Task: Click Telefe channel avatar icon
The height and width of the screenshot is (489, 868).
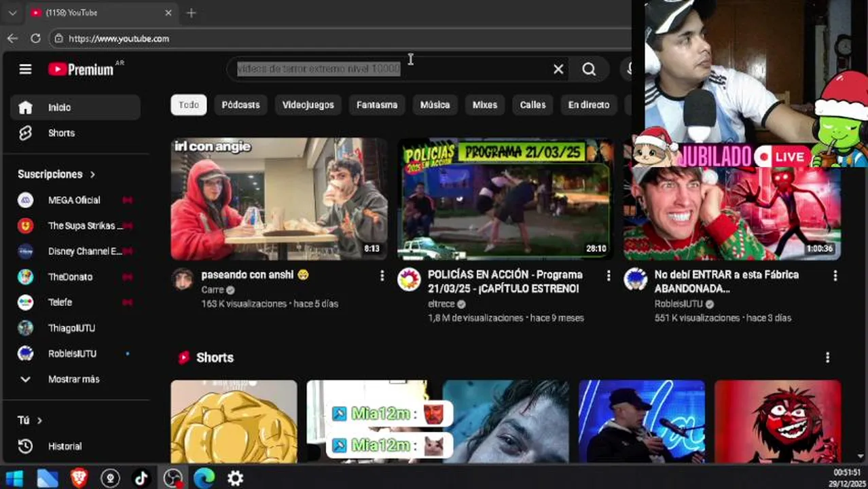Action: coord(25,302)
